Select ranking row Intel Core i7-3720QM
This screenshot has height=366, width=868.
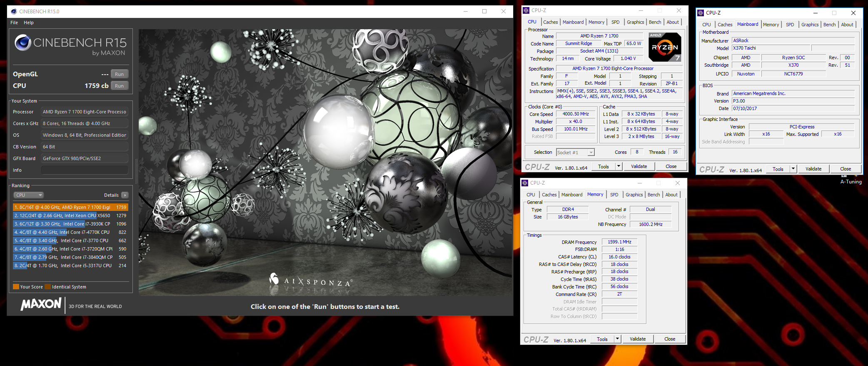tap(70, 249)
